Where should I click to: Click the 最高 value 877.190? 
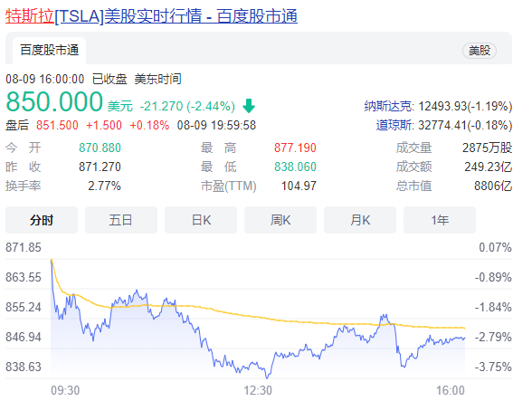tap(295, 148)
